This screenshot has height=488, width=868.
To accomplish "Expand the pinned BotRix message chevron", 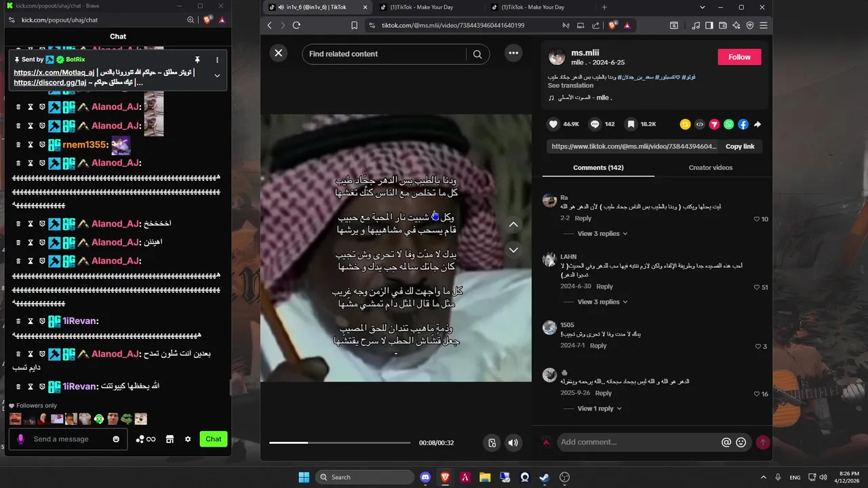I will tap(217, 75).
